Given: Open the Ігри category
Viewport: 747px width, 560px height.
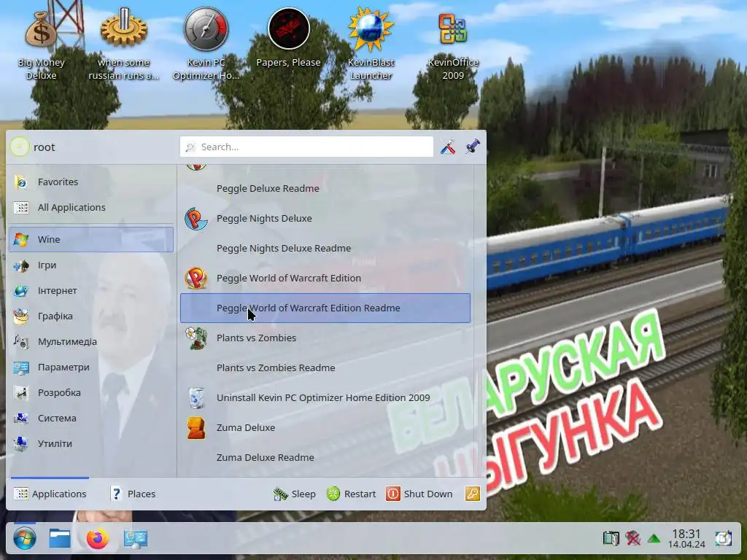Looking at the screenshot, I should 91,265.
